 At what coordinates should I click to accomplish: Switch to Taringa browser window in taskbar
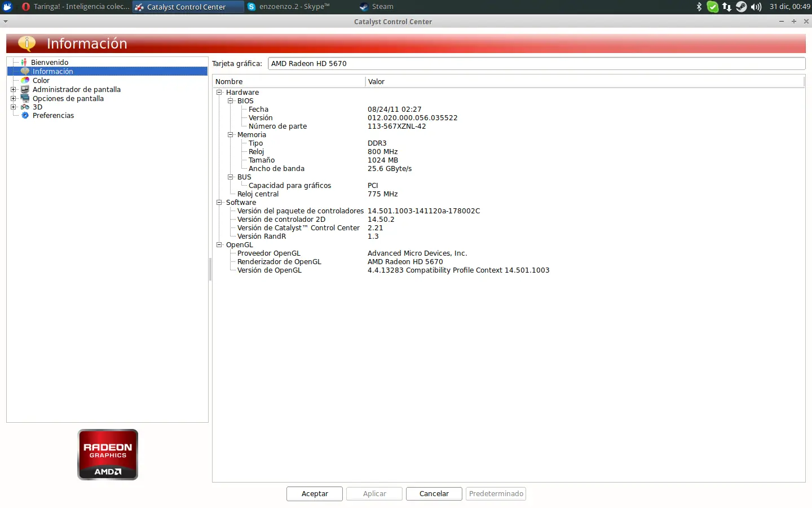(x=76, y=7)
